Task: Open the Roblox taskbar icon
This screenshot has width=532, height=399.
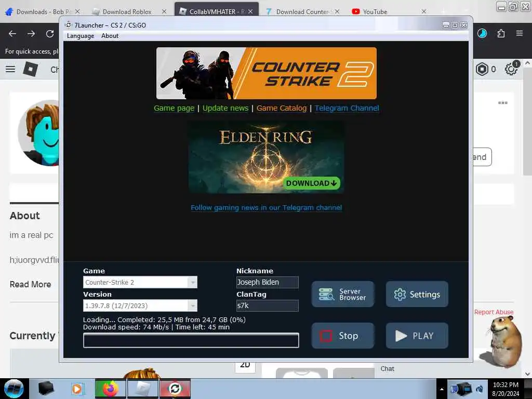Action: [143, 389]
